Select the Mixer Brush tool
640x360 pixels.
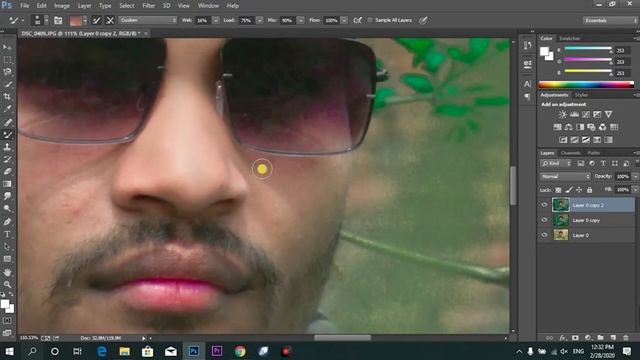coord(7,134)
